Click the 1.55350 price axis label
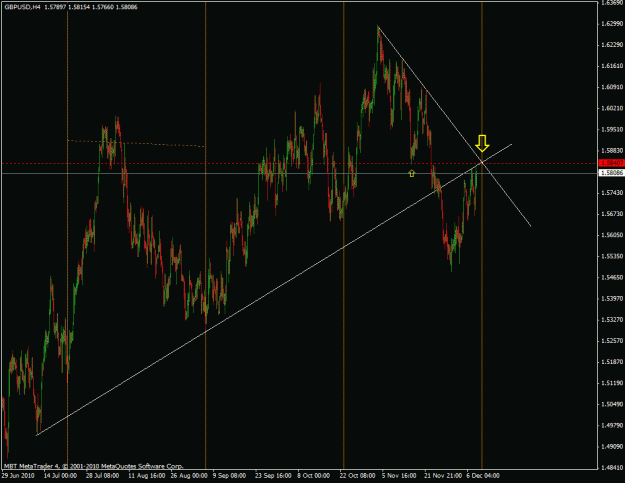Screen dimensions: 625x483 [612, 256]
